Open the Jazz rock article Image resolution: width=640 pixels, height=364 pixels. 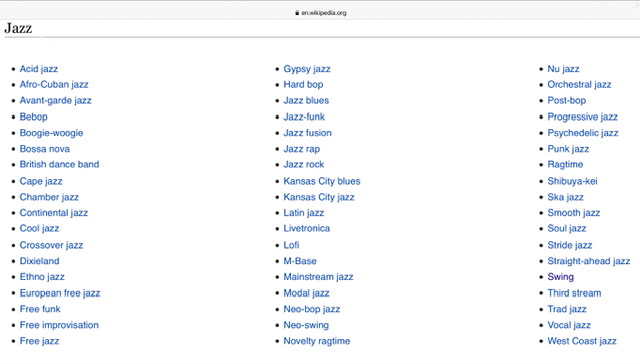coord(304,164)
